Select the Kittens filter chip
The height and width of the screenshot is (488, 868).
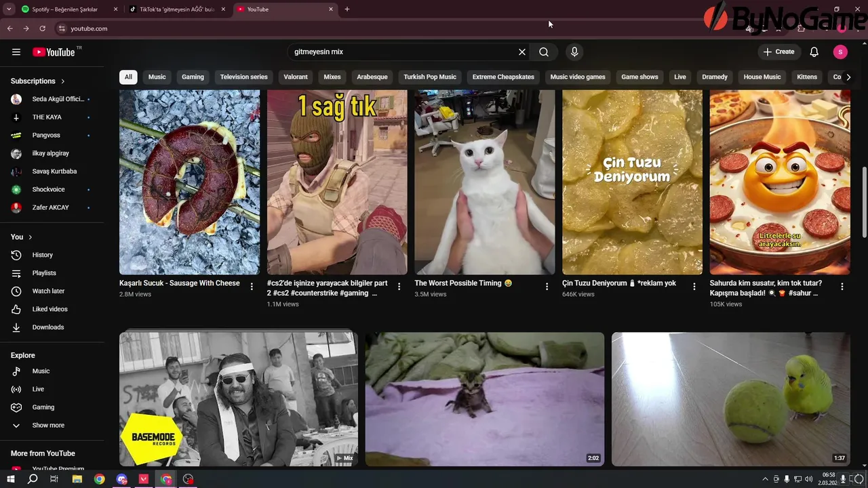coord(807,77)
